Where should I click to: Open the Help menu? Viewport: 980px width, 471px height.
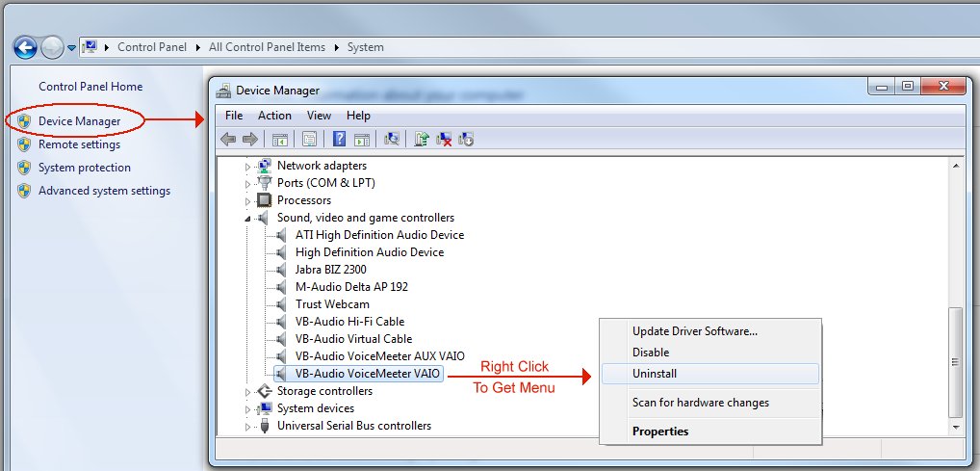[358, 116]
